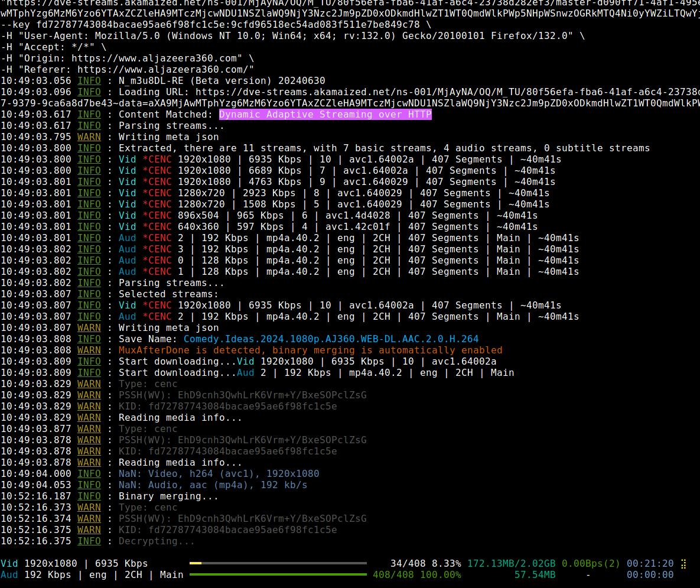This screenshot has height=588, width=700.
Task: Click the 'Accept: */*' header line
Action: 54,47
